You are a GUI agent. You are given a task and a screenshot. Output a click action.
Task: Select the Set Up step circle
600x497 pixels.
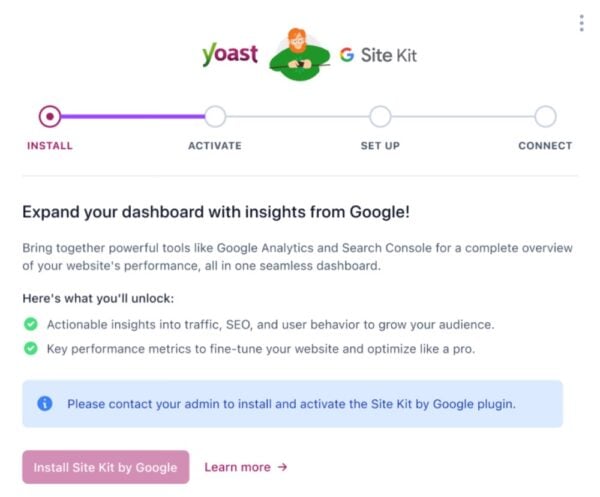pos(380,116)
